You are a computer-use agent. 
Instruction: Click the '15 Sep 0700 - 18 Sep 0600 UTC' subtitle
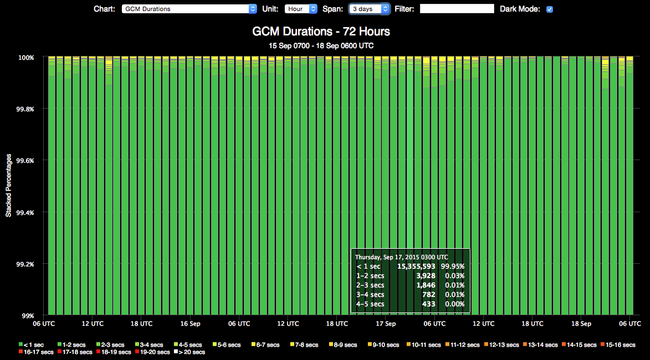320,46
